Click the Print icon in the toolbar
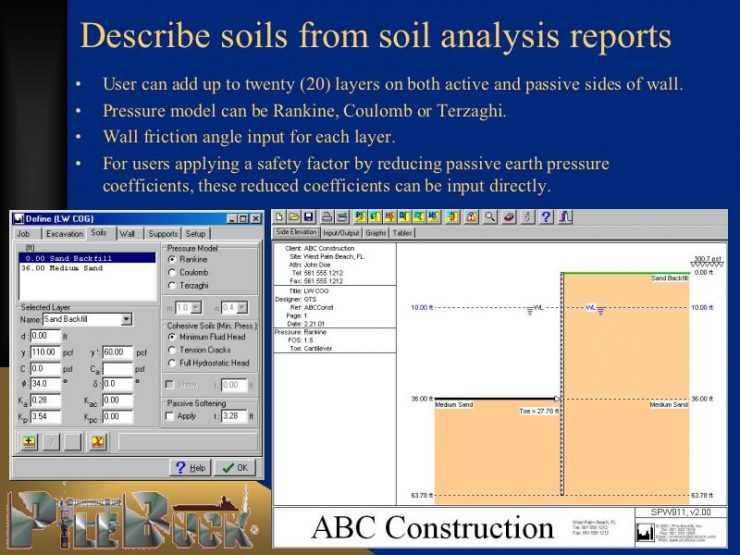The width and height of the screenshot is (740, 555). (327, 216)
